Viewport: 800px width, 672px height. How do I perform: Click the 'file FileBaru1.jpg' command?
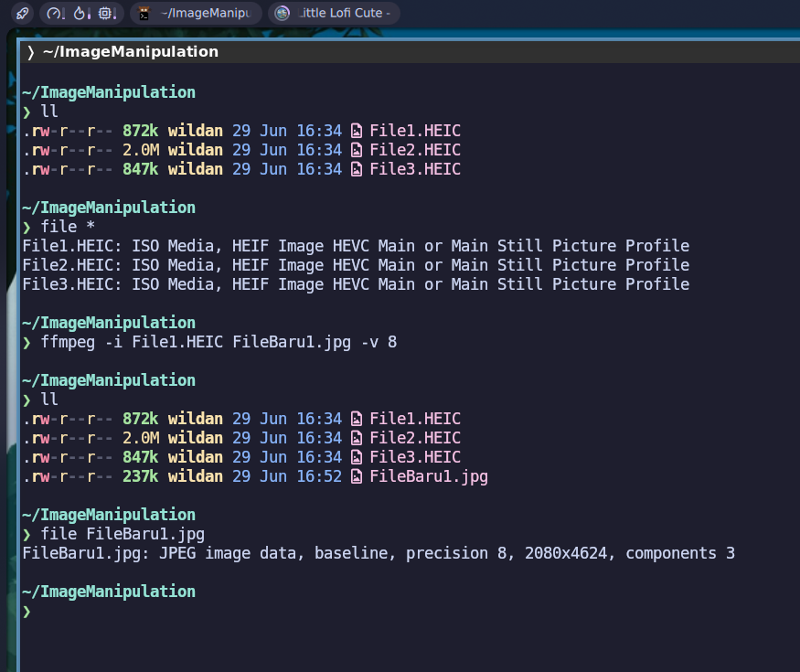tap(123, 534)
